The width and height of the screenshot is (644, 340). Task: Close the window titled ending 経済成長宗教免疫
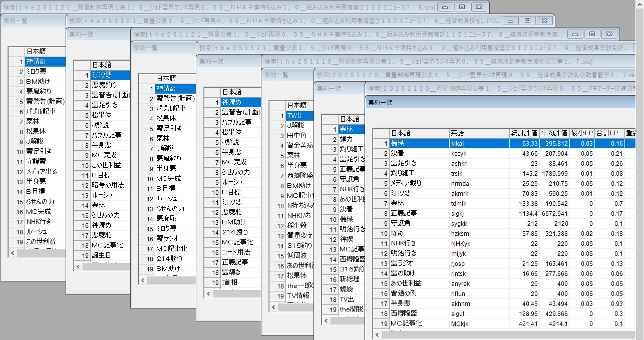tap(608, 34)
